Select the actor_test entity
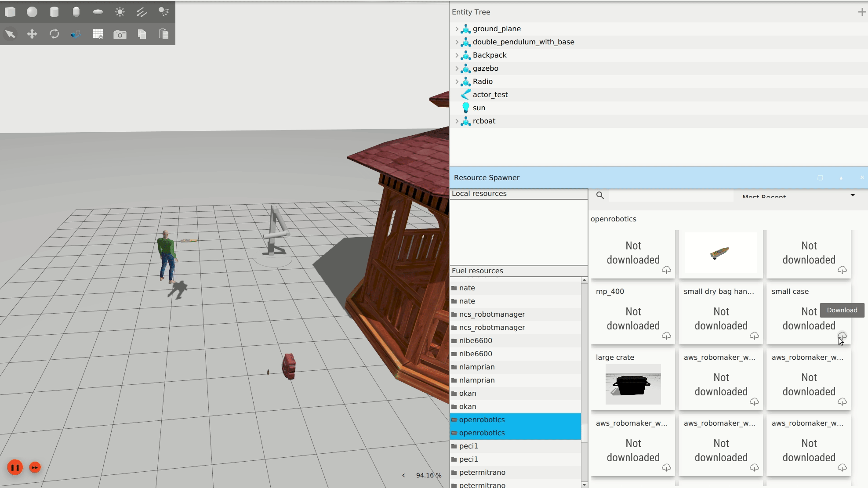The image size is (868, 488). click(490, 94)
